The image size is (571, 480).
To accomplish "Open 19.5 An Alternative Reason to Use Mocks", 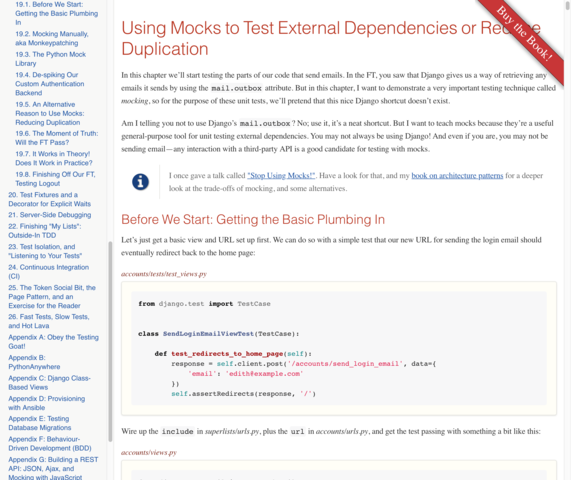I will click(50, 113).
